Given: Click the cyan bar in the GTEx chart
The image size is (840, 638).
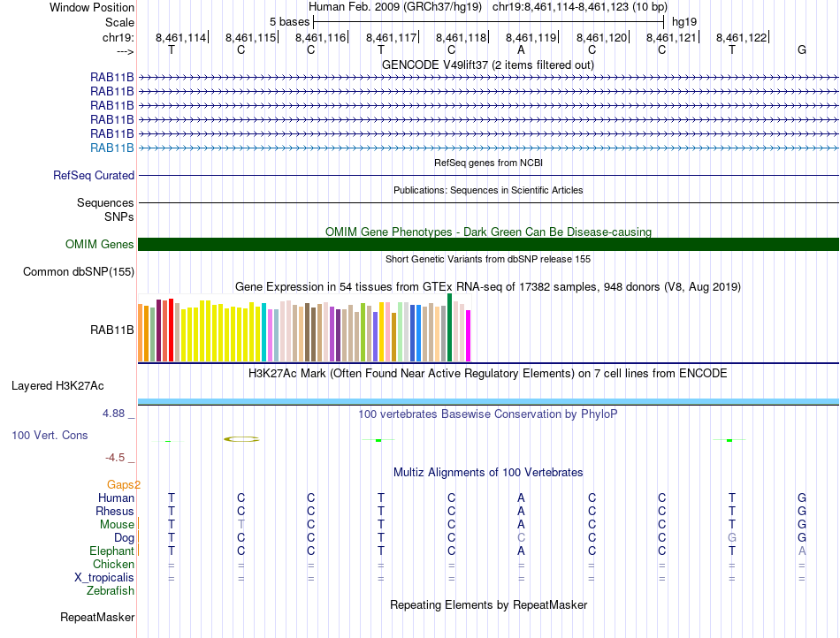Looking at the screenshot, I should coord(264,332).
